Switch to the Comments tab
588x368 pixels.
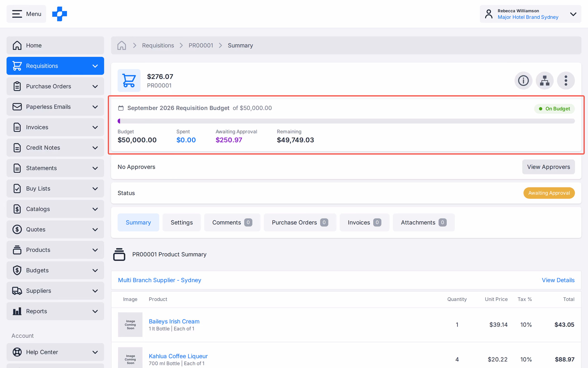click(232, 222)
